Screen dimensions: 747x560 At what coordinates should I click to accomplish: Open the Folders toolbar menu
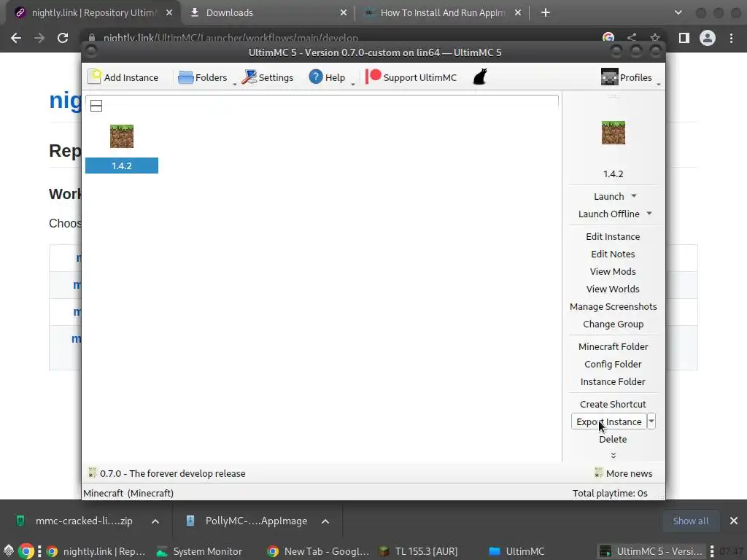(x=203, y=77)
